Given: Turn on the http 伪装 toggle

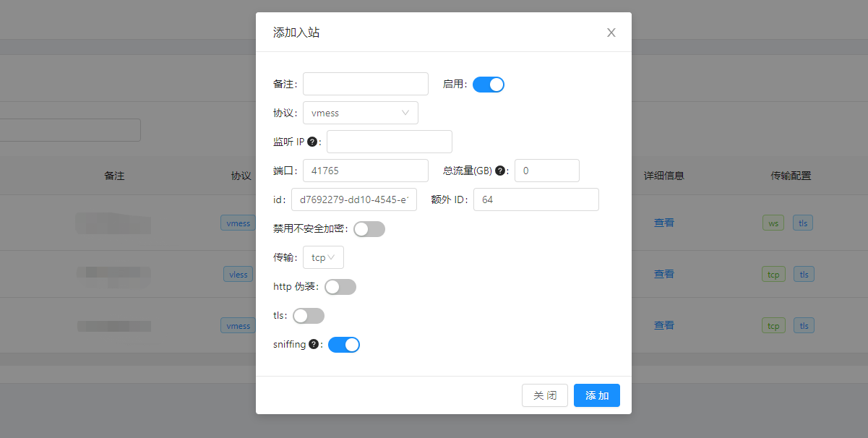Looking at the screenshot, I should (340, 286).
